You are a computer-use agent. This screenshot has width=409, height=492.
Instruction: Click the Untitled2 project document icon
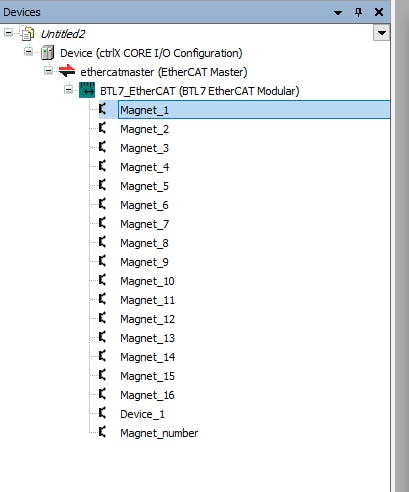(27, 33)
